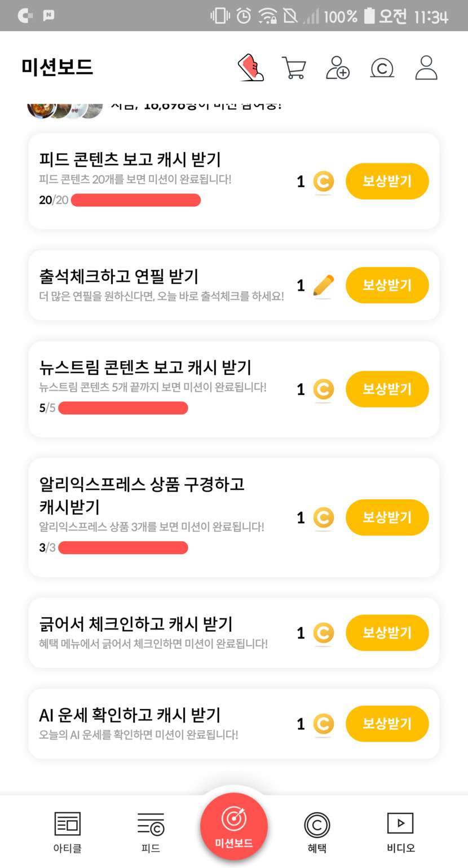The height and width of the screenshot is (868, 468).
Task: Claim reward for 피드 콘텐츠 보고 캐시 받기
Action: point(387,181)
